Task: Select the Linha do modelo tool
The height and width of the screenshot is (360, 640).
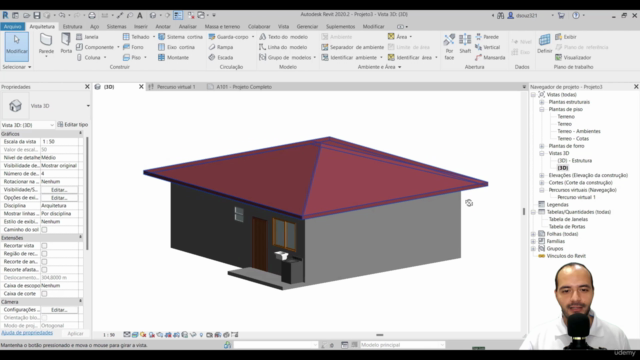Action: 283,47
